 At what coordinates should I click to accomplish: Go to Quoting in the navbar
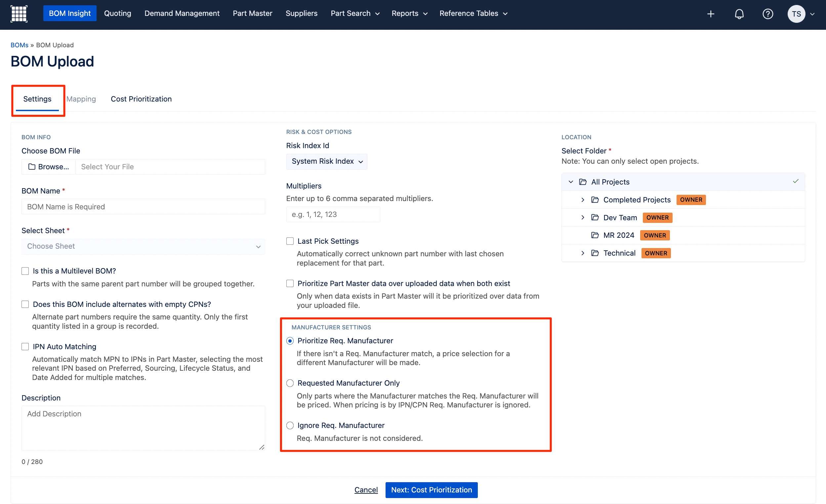tap(118, 14)
